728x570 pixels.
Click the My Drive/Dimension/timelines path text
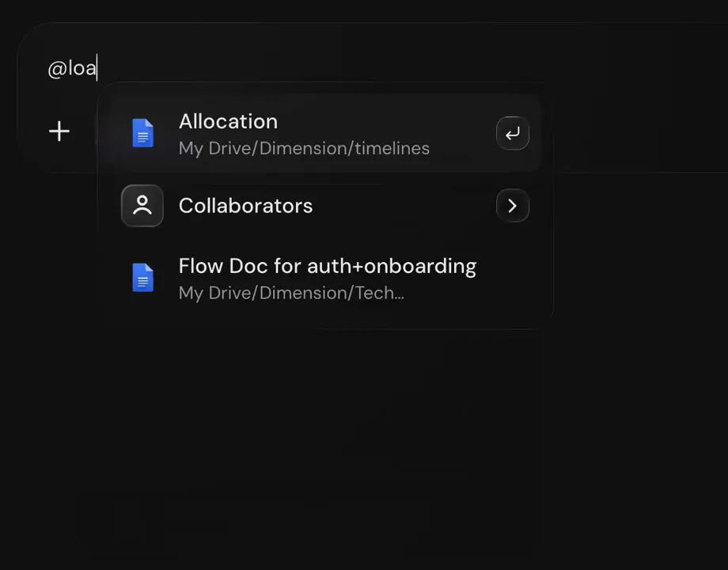[304, 149]
